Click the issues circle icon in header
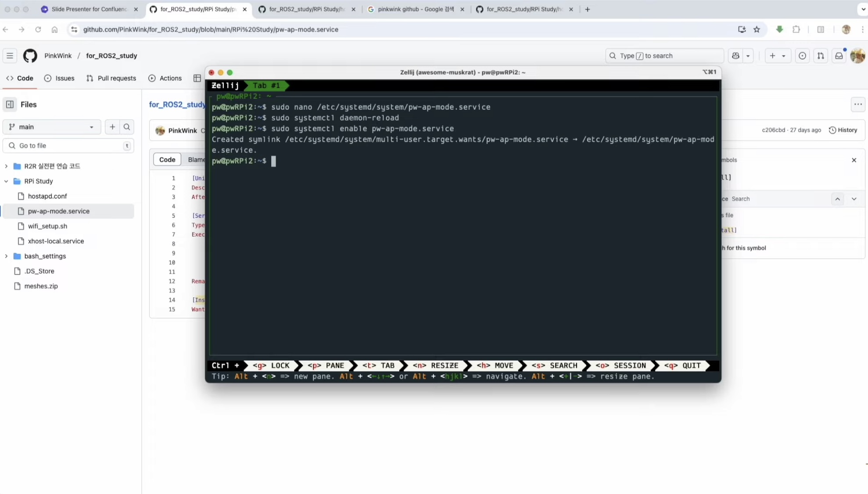 pos(802,56)
